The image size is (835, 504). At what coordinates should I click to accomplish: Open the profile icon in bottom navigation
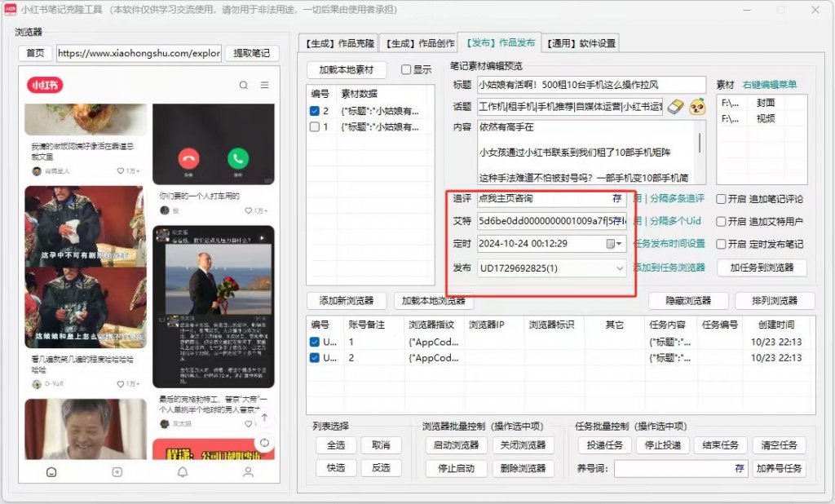248,471
